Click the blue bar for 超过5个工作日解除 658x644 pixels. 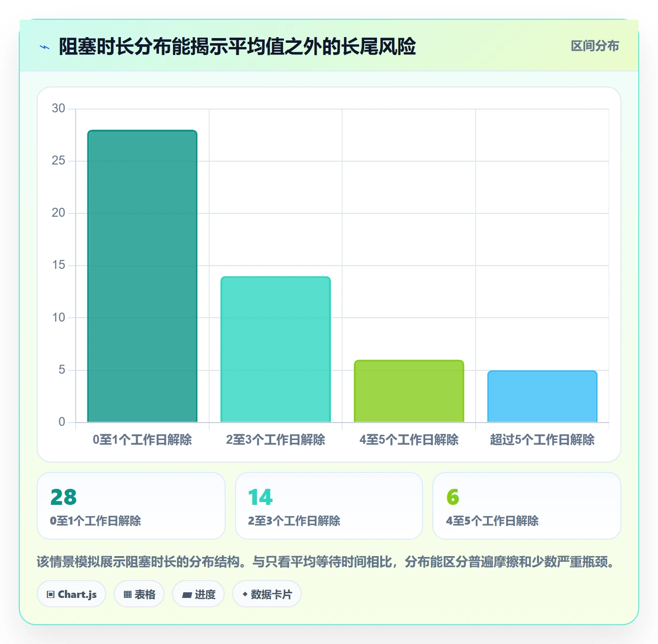pyautogui.click(x=542, y=396)
